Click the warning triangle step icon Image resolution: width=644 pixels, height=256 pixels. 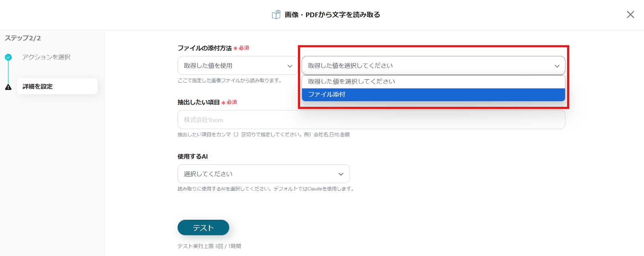click(8, 87)
